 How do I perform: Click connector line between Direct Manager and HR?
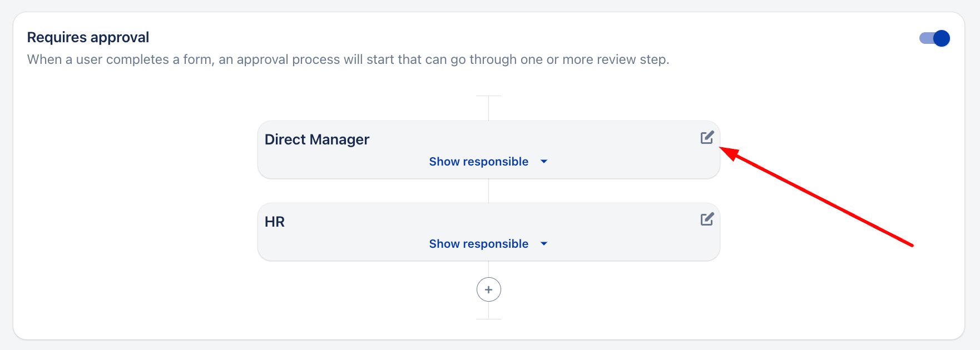pos(488,191)
